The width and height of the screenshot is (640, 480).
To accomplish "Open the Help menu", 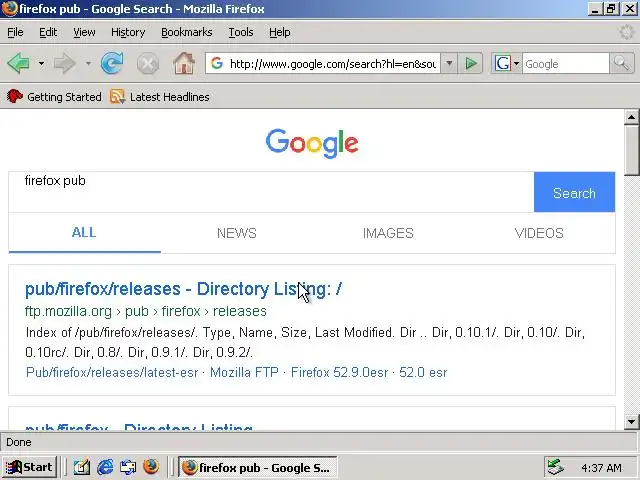I will point(280,32).
